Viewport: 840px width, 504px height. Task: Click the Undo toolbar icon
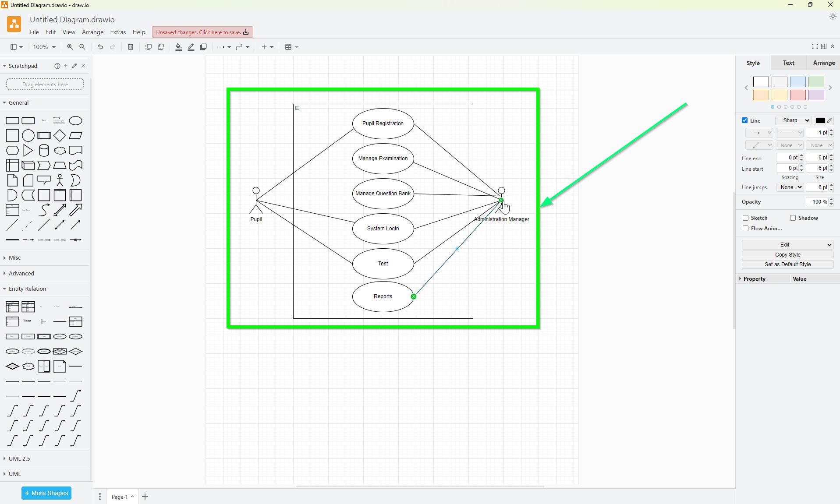click(x=100, y=47)
